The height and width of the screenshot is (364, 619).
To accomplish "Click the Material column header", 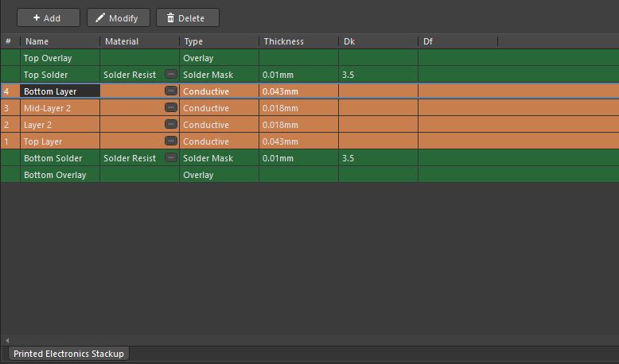I will pyautogui.click(x=140, y=41).
